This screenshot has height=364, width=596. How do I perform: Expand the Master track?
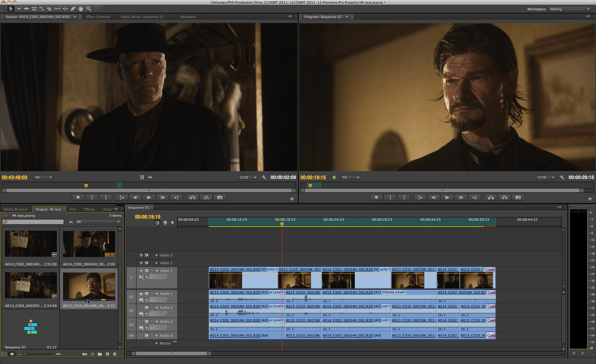pyautogui.click(x=157, y=343)
